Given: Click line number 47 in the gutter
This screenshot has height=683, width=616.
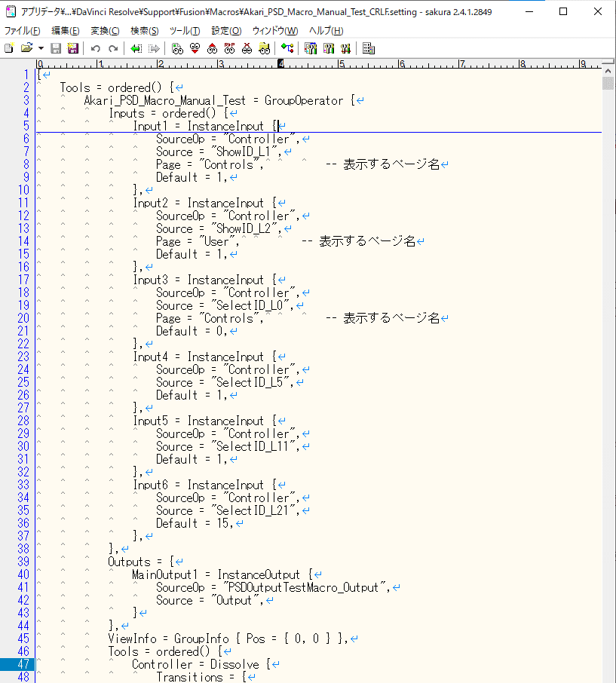Looking at the screenshot, I should (23, 664).
